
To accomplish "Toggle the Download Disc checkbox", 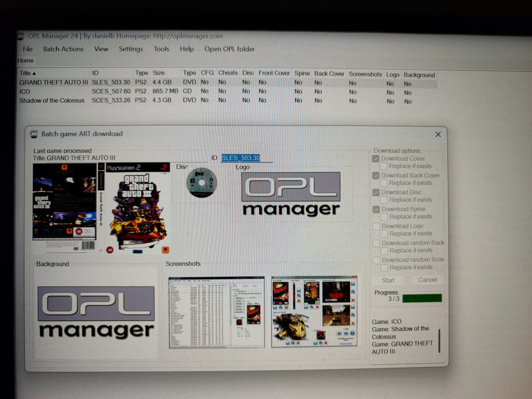I will [x=376, y=192].
